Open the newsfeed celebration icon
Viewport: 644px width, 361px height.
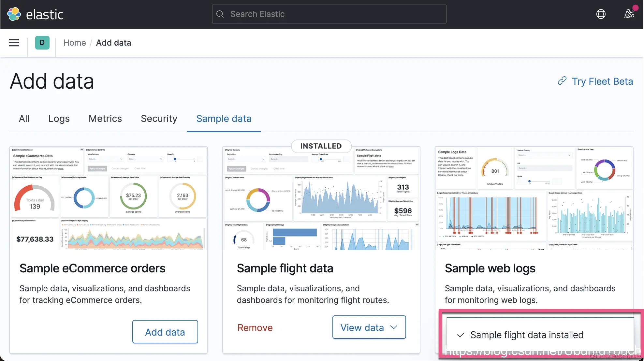(x=629, y=14)
